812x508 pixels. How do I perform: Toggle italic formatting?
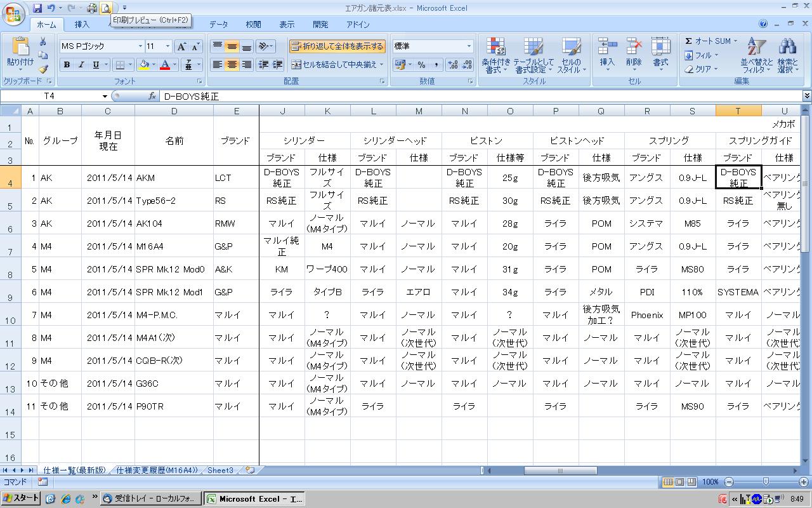(x=81, y=65)
